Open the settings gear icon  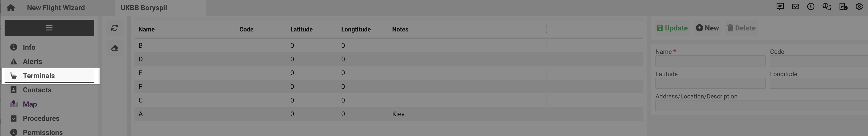pos(859,7)
